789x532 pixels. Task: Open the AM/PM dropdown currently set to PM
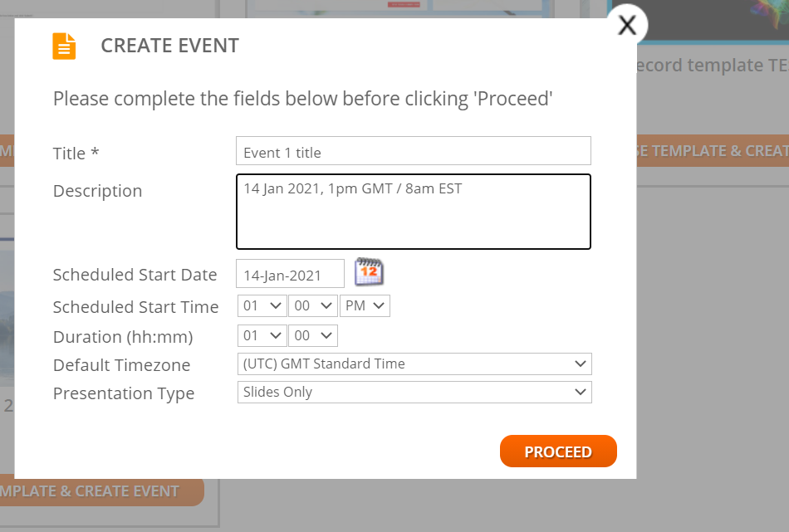(x=365, y=305)
